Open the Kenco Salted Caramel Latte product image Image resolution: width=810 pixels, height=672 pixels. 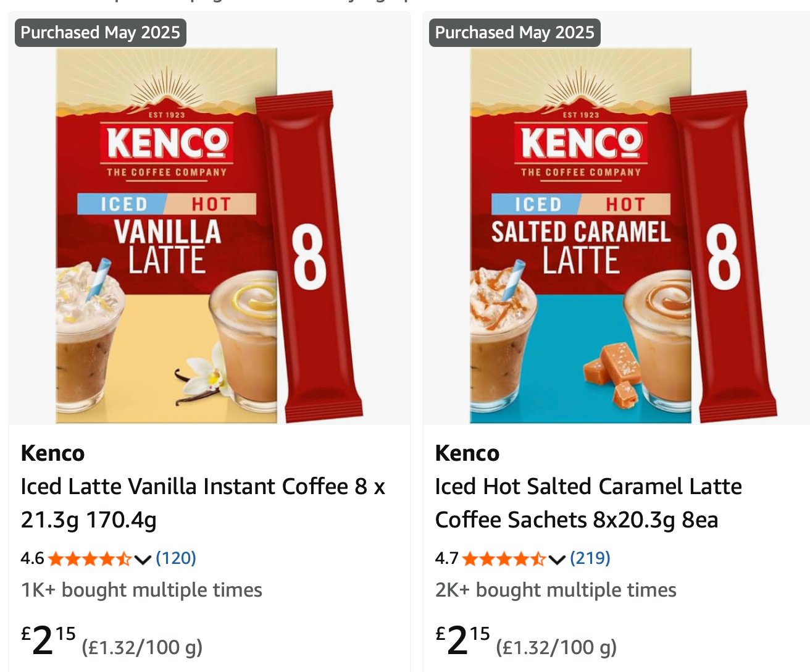(x=624, y=236)
